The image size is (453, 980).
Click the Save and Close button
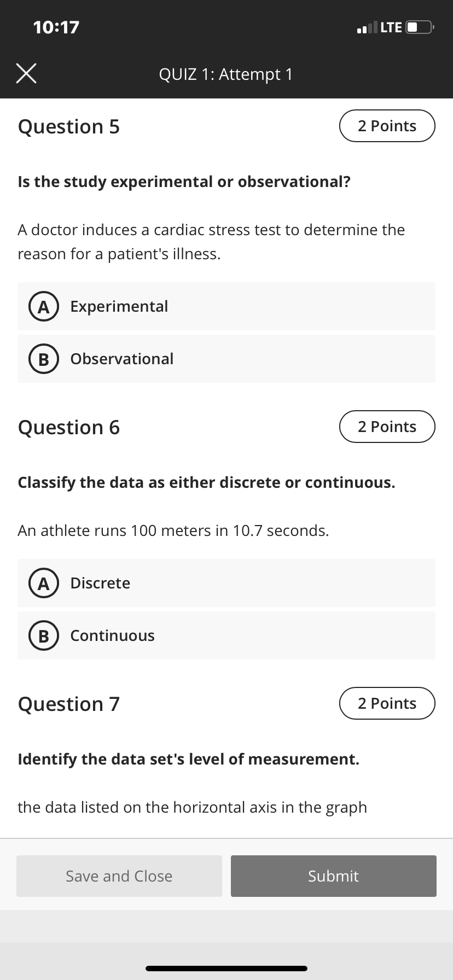coord(119,876)
